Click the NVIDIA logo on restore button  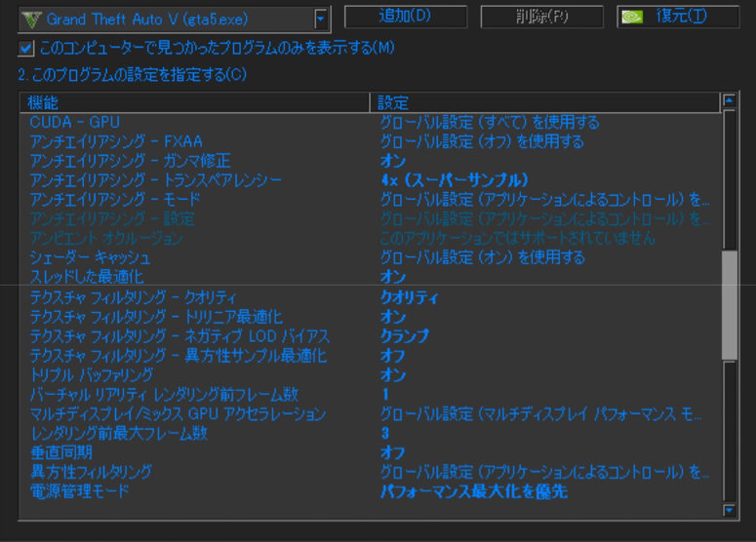632,18
